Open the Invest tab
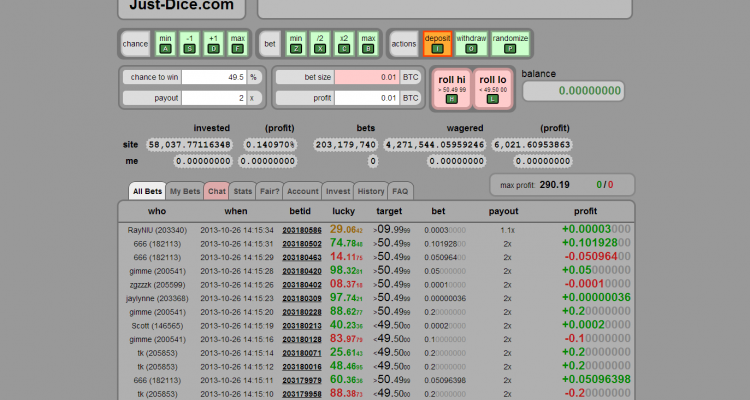 pyautogui.click(x=338, y=191)
